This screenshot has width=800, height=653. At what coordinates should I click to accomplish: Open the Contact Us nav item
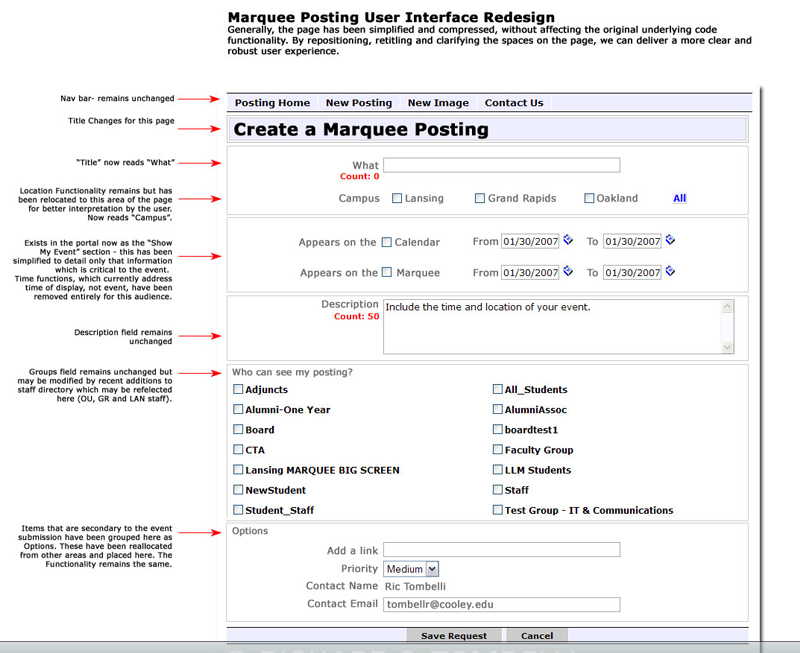[x=514, y=103]
